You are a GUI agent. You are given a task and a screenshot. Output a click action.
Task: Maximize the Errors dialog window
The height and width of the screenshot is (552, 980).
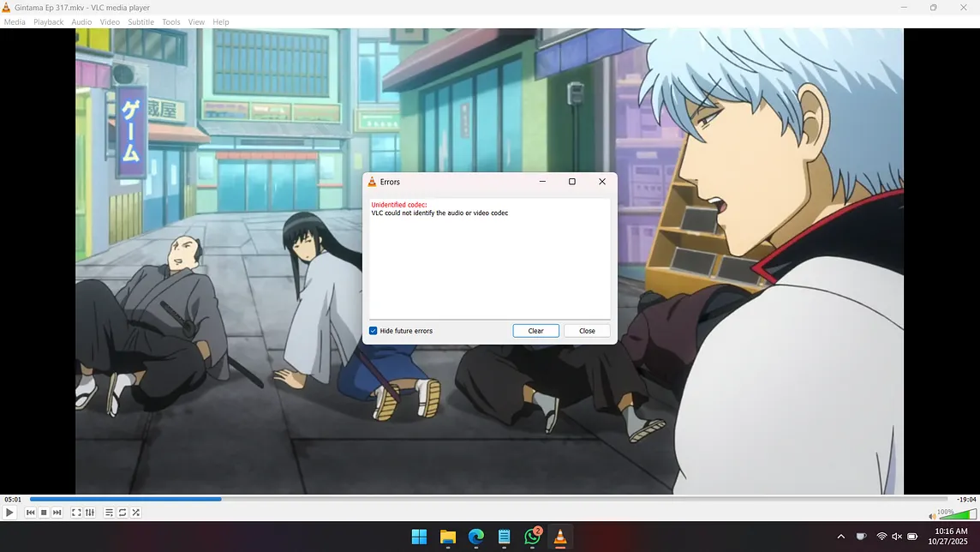click(572, 182)
